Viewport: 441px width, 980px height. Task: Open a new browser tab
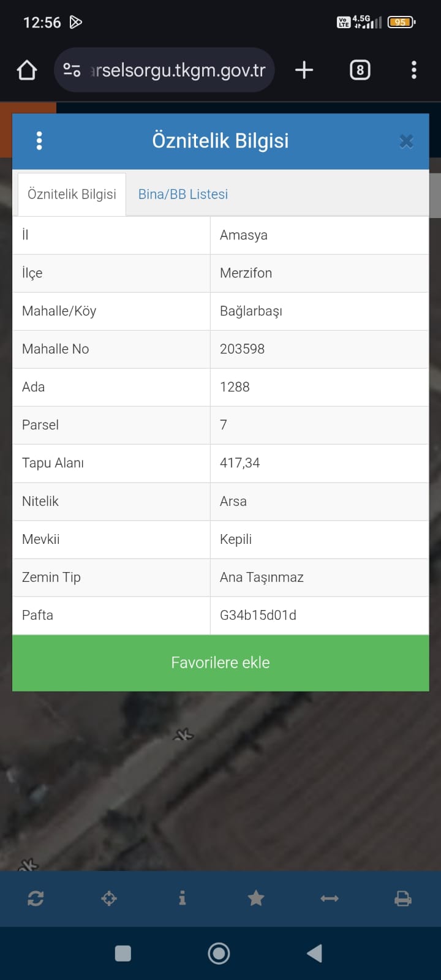click(x=304, y=70)
